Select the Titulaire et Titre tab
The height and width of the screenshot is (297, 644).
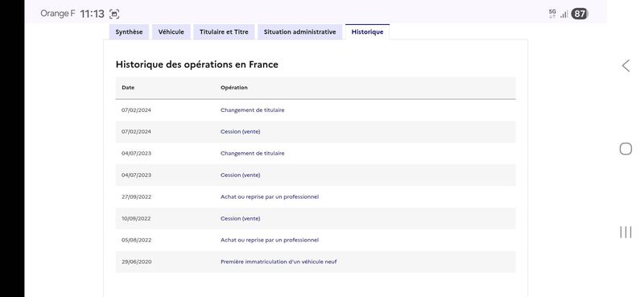pos(224,31)
